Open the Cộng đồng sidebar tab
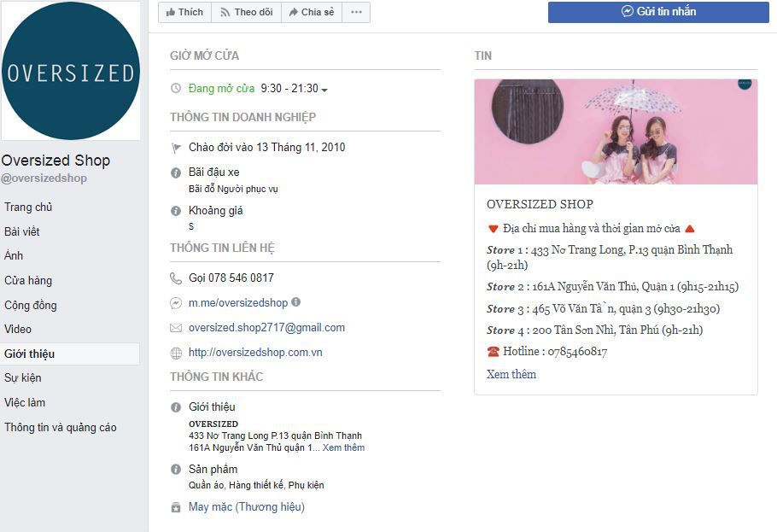Image resolution: width=777 pixels, height=532 pixels. (x=30, y=305)
